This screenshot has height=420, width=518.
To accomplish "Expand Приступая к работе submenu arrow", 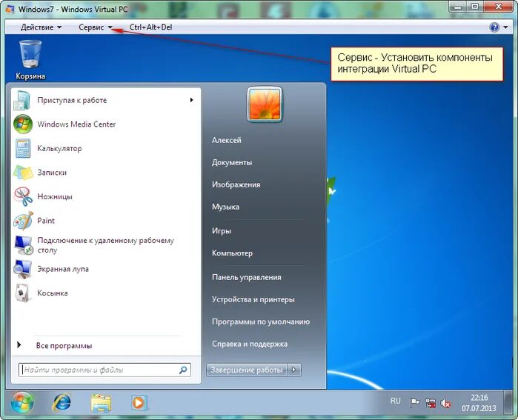I will tap(191, 100).
